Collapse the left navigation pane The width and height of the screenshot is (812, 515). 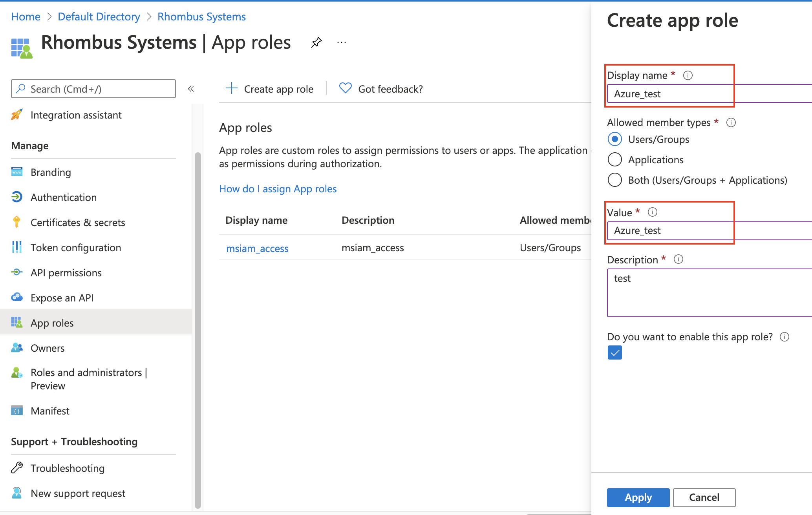pos(191,89)
